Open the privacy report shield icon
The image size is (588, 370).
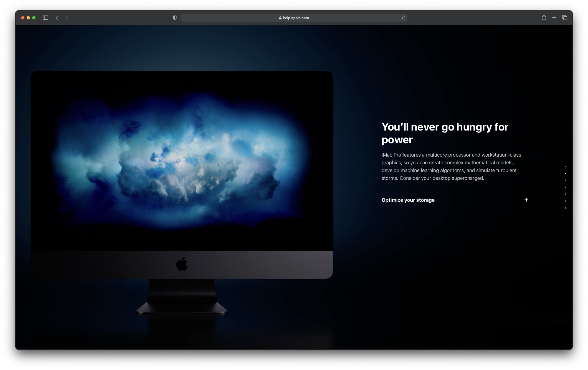[x=174, y=18]
